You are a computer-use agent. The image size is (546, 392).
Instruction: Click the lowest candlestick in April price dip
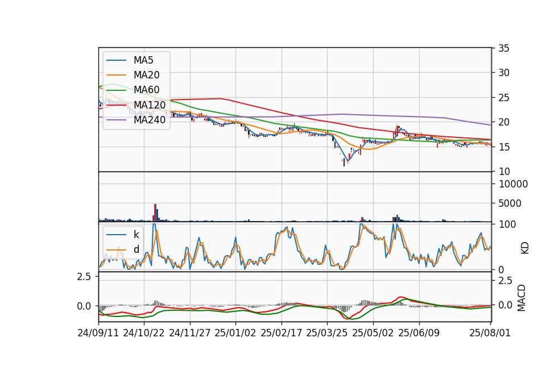(x=344, y=162)
